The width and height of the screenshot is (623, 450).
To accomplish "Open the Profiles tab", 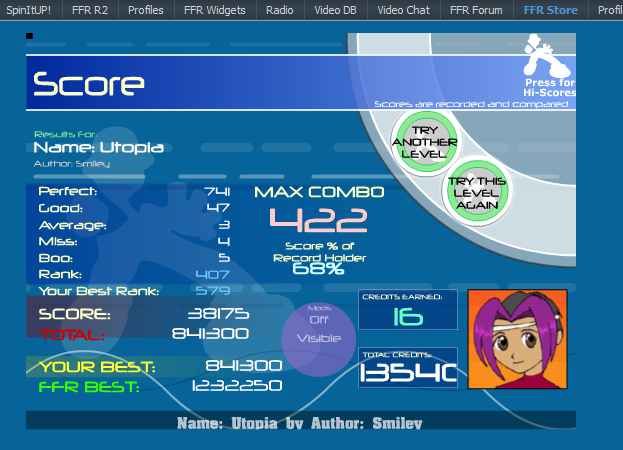I will tap(145, 10).
